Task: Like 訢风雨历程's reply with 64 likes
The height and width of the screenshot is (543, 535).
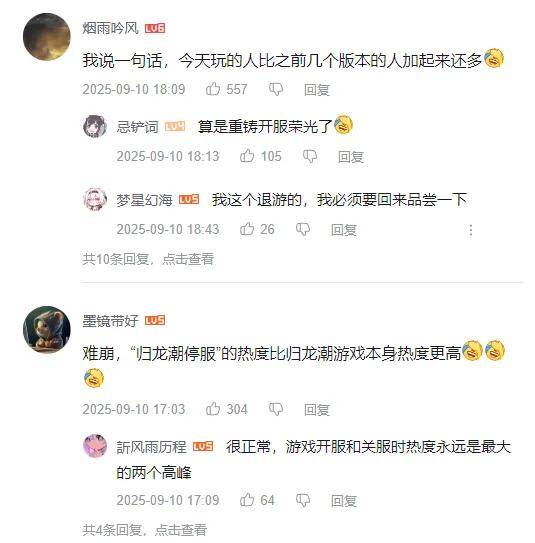Action: 247,500
